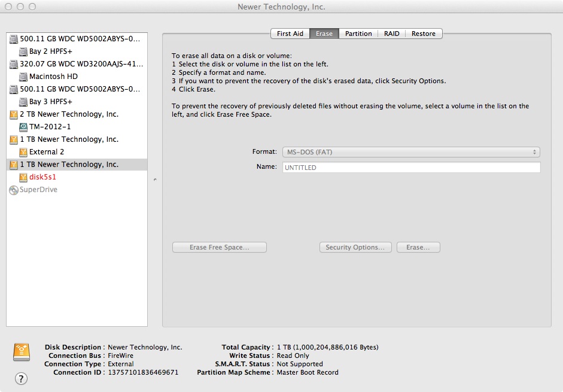Click the External 2 FireWire volume icon

click(23, 152)
